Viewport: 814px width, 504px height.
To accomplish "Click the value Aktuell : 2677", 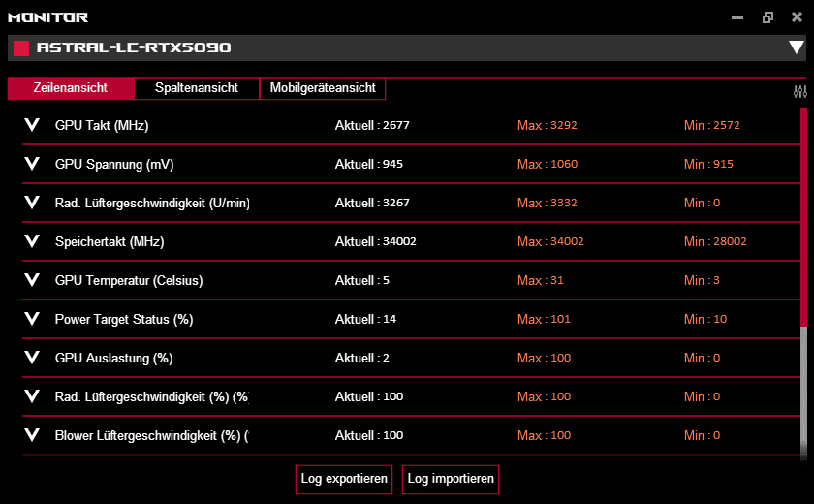I will coord(372,126).
